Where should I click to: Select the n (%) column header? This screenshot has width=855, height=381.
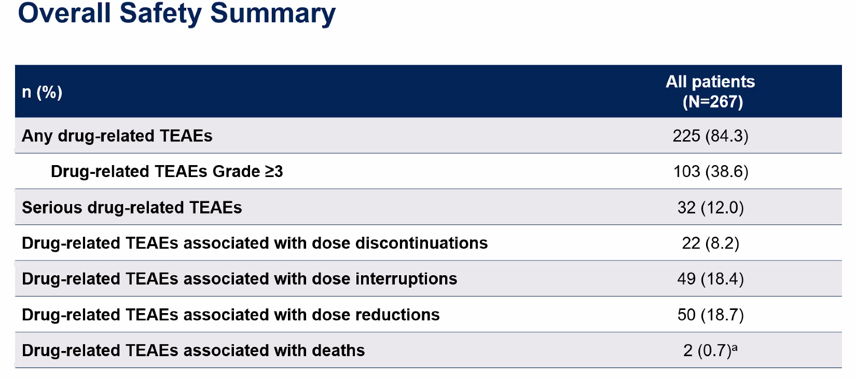[42, 92]
